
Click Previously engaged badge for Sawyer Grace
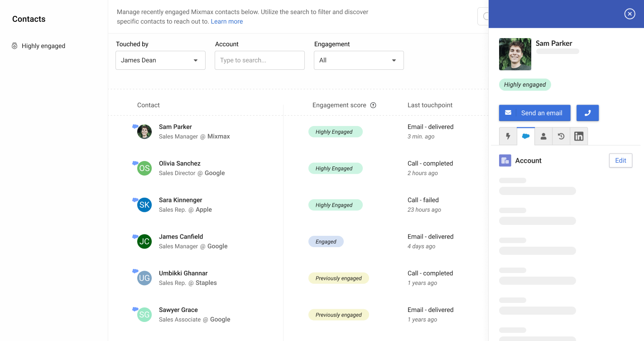(339, 315)
